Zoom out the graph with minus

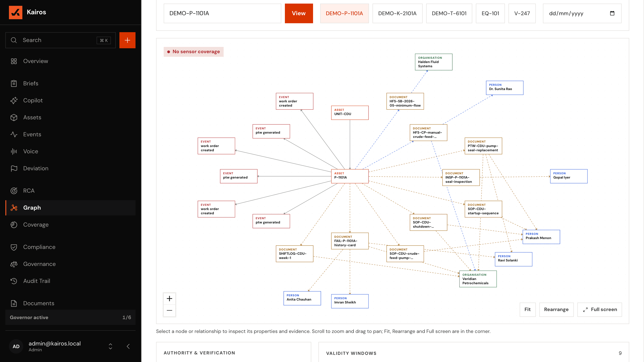click(169, 310)
